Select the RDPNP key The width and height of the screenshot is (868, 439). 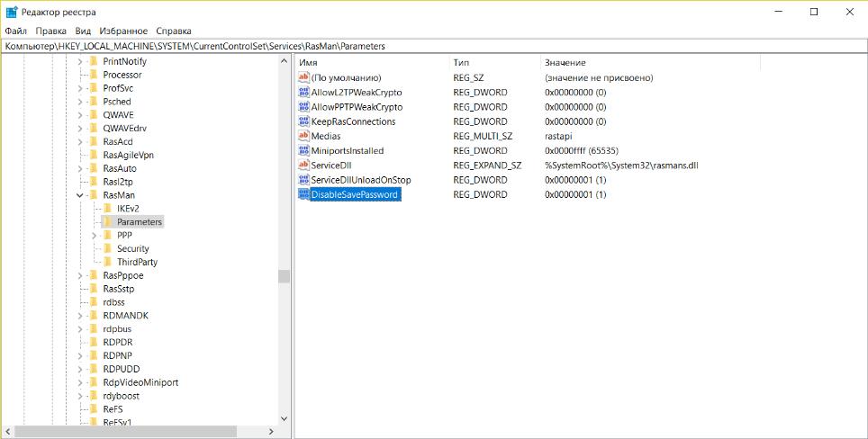pos(117,355)
